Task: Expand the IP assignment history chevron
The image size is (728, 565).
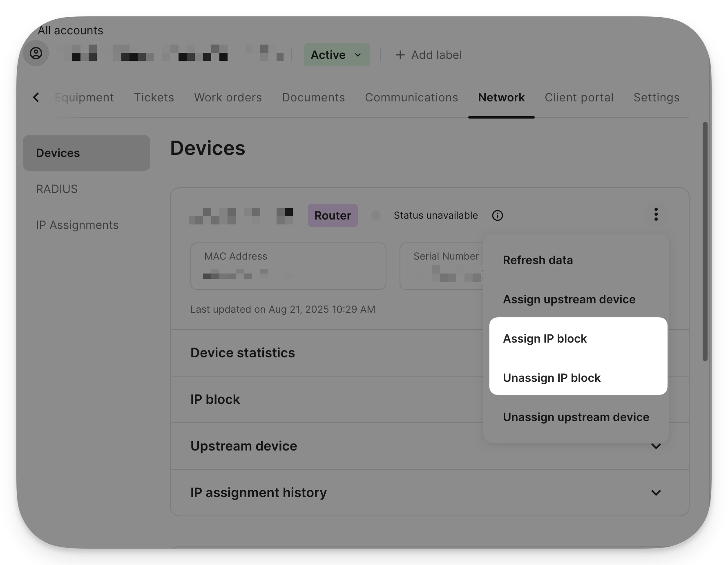Action: [656, 493]
